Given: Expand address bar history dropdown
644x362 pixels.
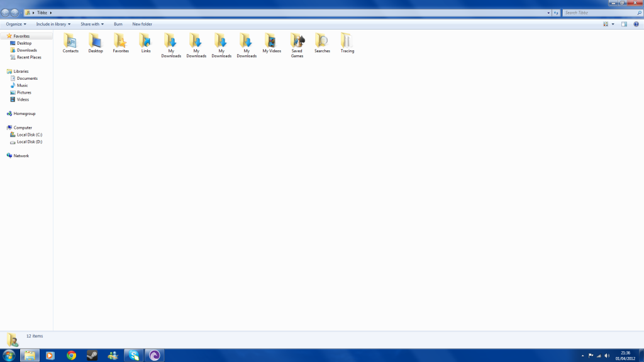Looking at the screenshot, I should (548, 13).
